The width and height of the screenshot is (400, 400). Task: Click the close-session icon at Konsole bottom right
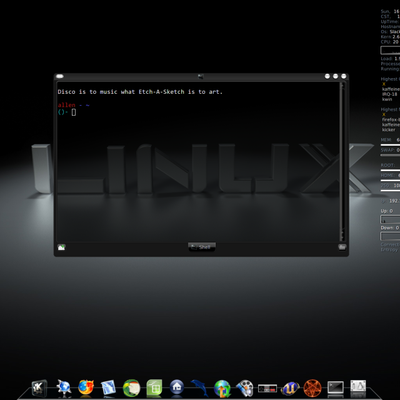(x=342, y=247)
